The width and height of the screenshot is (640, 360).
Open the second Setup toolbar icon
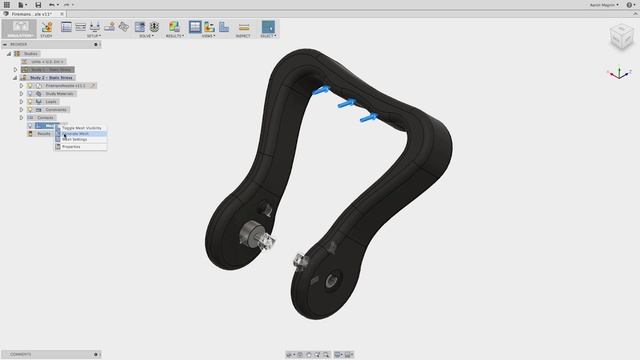click(x=81, y=27)
